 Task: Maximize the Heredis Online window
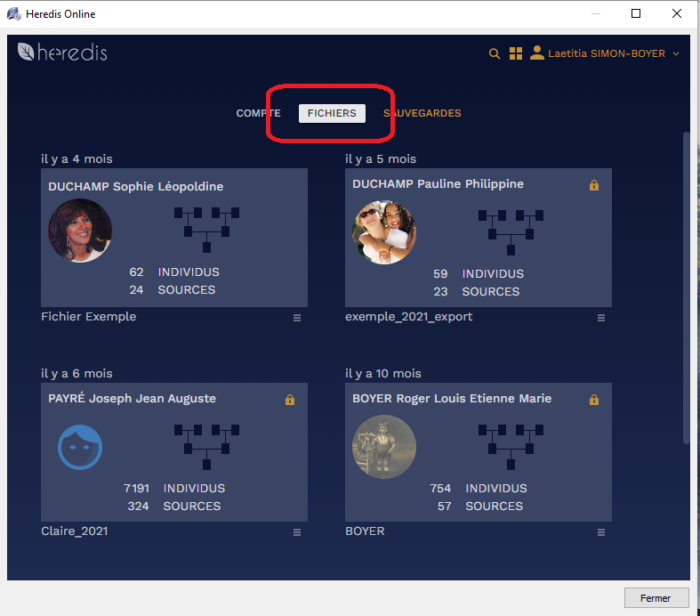click(x=636, y=13)
